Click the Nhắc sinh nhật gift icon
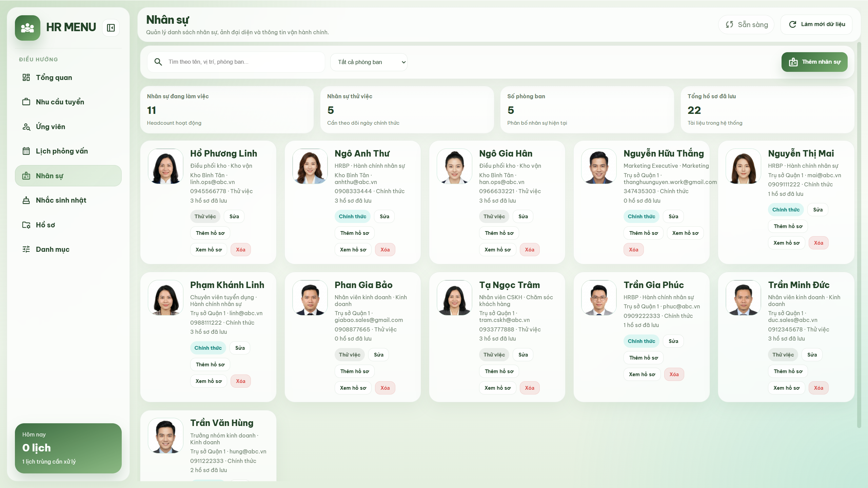 tap(27, 200)
